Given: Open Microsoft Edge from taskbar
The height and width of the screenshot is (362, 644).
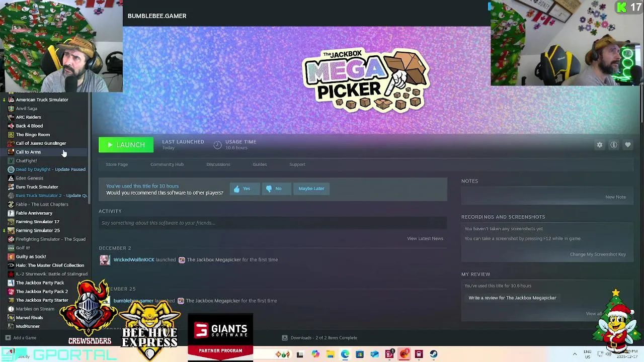Looking at the screenshot, I should pos(345,354).
